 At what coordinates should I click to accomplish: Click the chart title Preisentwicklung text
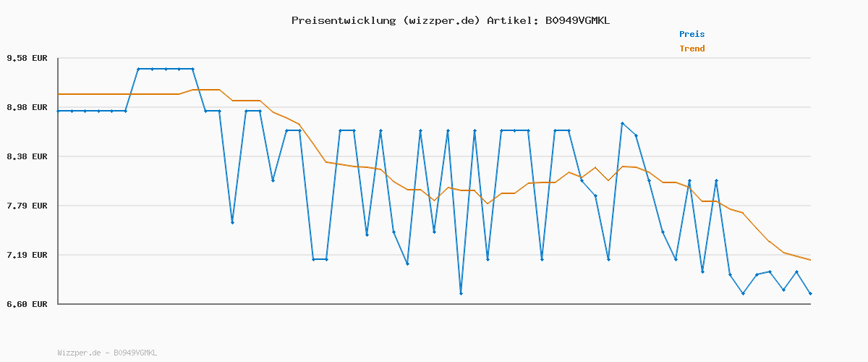coord(344,20)
